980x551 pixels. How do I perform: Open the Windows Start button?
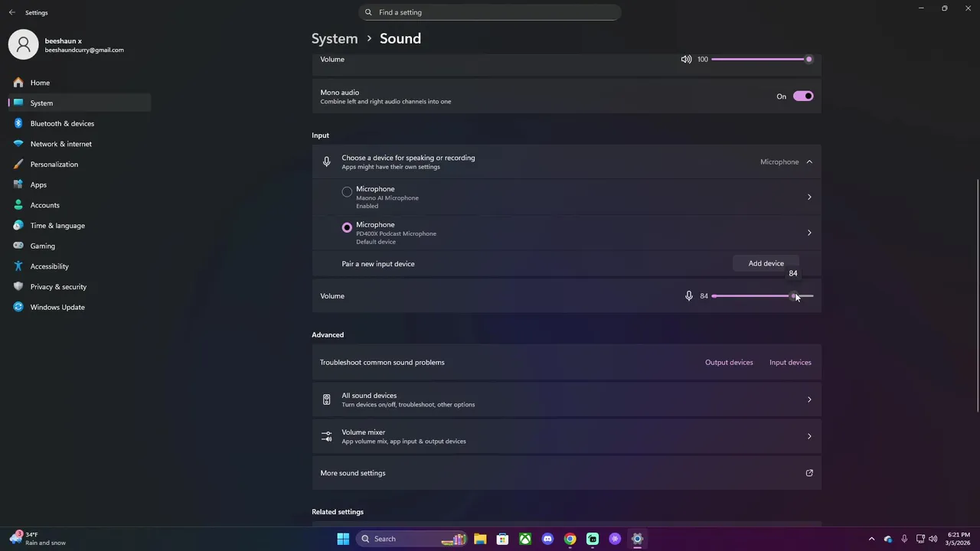[343, 539]
